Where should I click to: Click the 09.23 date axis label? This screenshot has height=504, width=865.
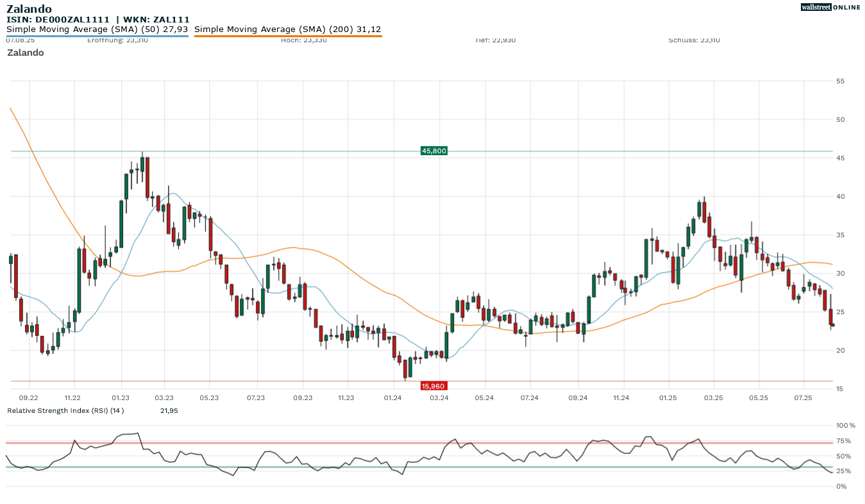303,398
